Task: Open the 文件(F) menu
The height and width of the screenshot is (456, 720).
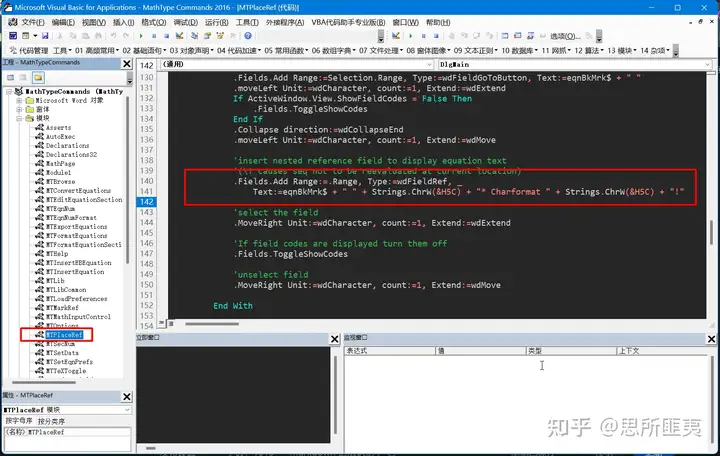Action: click(32, 22)
